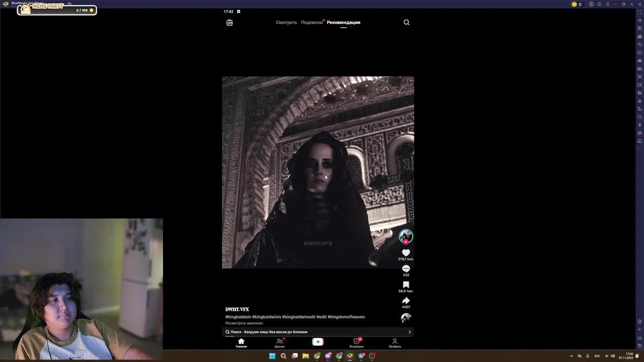Open the LIVE icon in TikTok
Image resolution: width=644 pixels, height=362 pixels.
click(x=229, y=22)
